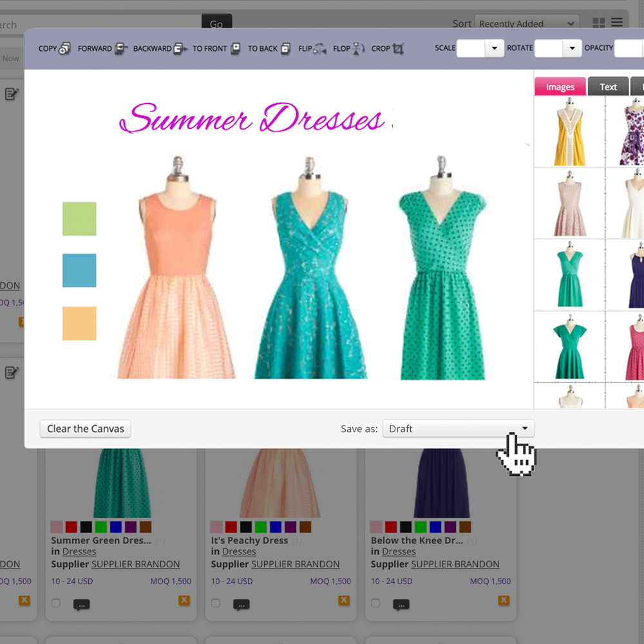Screen dimensions: 644x644
Task: Flip the selection with the Flip icon
Action: tap(320, 49)
